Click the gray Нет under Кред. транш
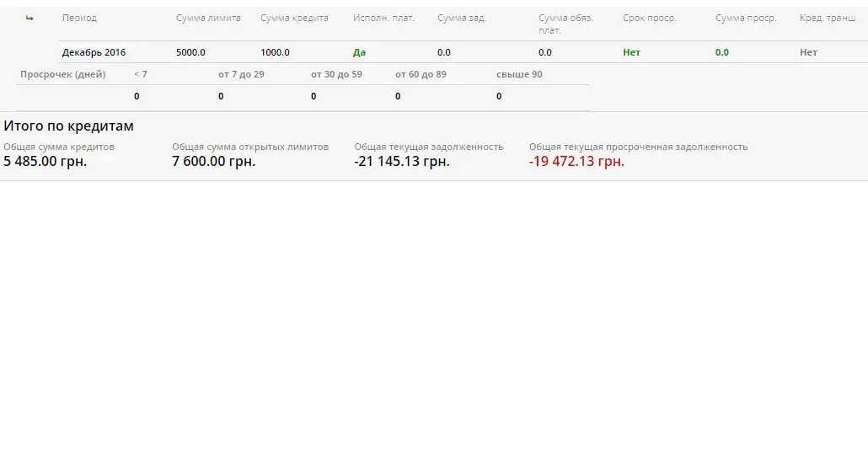The width and height of the screenshot is (868, 455). point(808,52)
